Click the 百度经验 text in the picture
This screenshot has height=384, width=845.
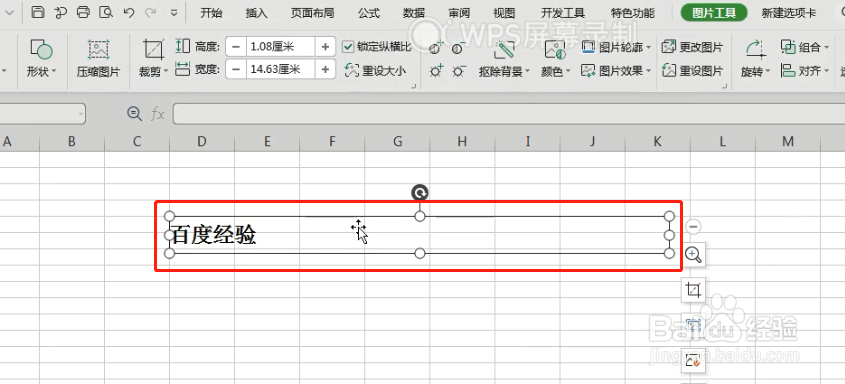[x=213, y=235]
